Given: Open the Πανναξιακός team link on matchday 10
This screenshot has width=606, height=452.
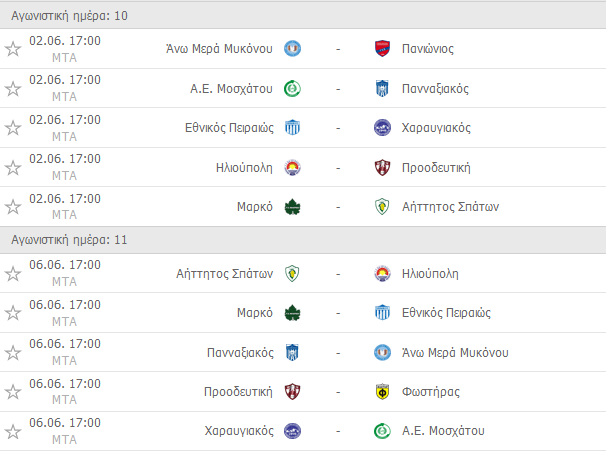Looking at the screenshot, I should click(435, 88).
